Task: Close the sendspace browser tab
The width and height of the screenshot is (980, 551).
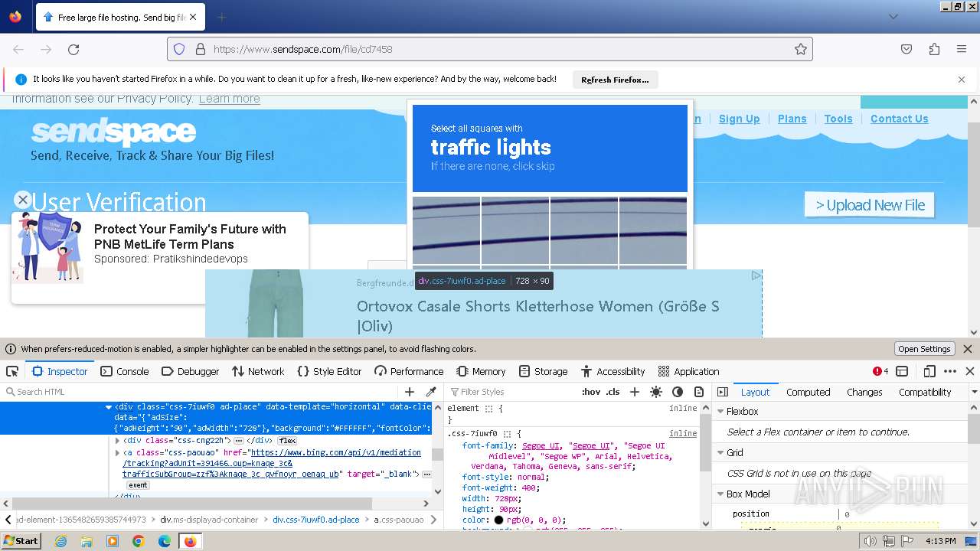Action: tap(193, 17)
